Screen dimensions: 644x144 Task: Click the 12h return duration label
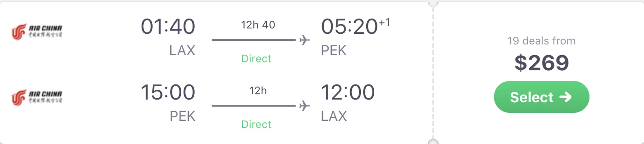tap(258, 91)
